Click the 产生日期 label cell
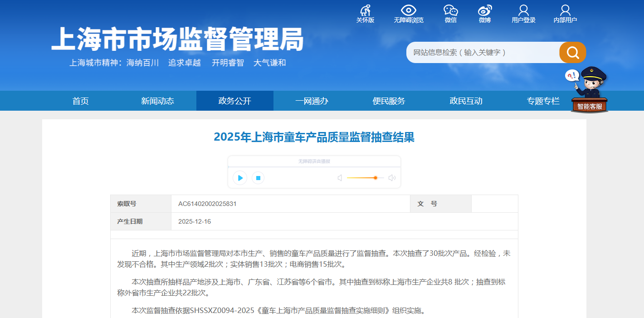 tap(141, 221)
